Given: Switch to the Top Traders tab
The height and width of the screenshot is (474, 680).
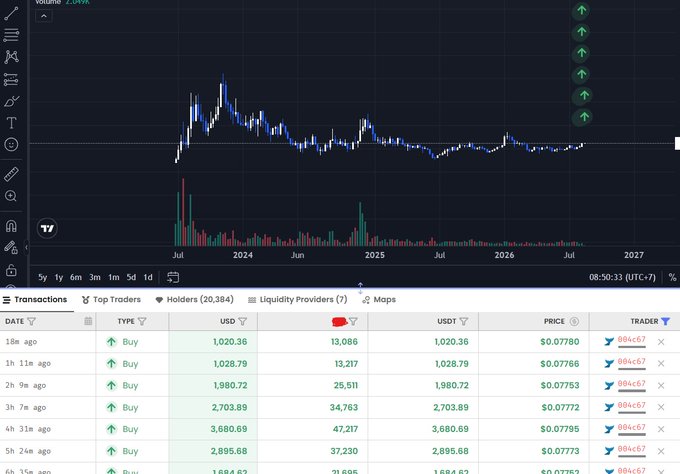Looking at the screenshot, I should [111, 300].
